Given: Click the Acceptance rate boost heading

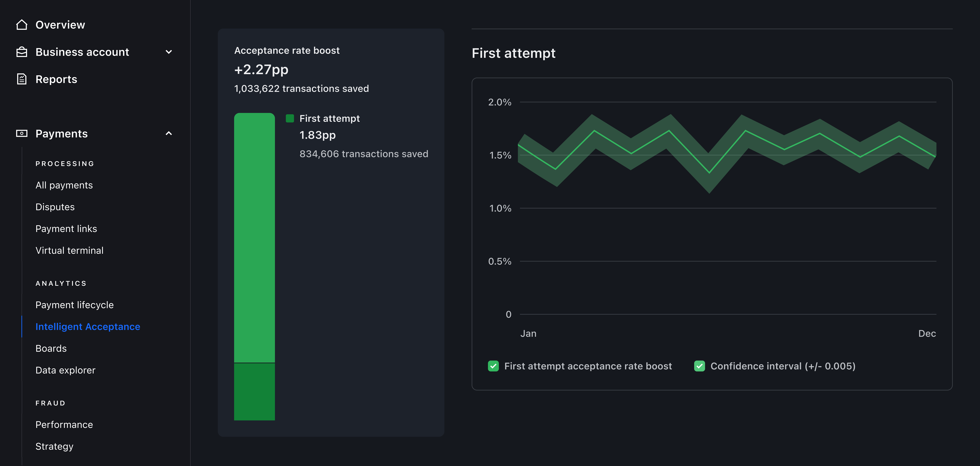Looking at the screenshot, I should [287, 51].
